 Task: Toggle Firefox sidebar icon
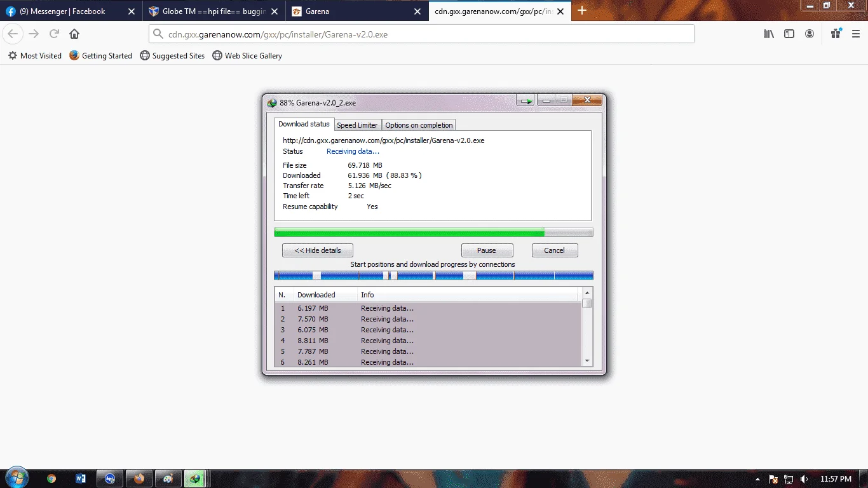point(789,34)
